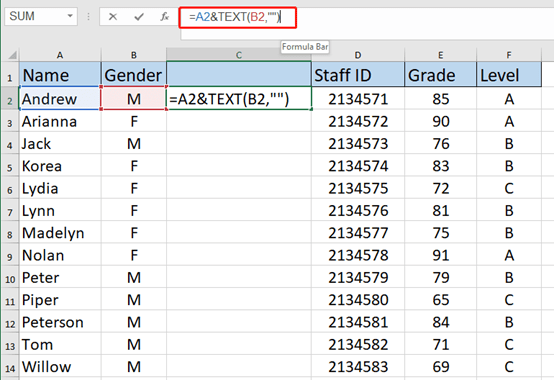
Task: Click the formula cell C2
Action: [239, 99]
